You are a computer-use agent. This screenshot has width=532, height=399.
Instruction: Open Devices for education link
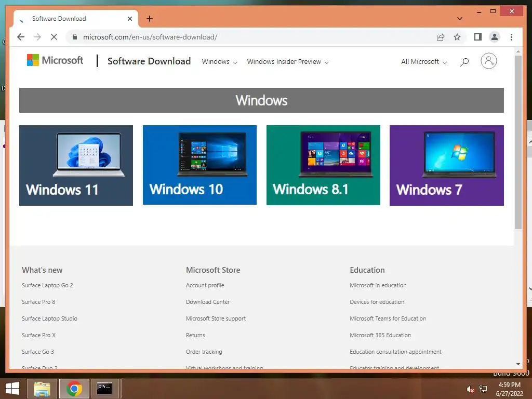pyautogui.click(x=377, y=302)
